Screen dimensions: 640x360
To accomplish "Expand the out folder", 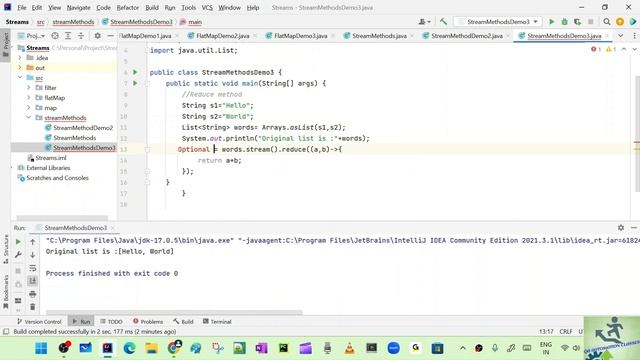I will 20,67.
